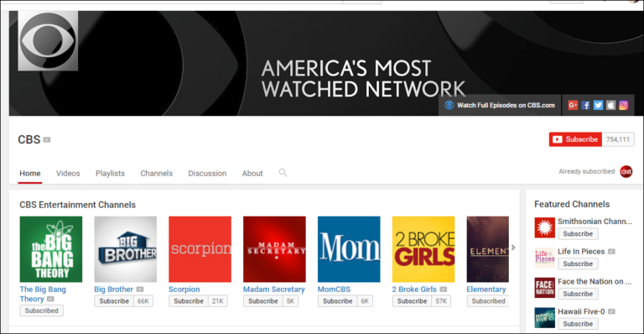
Task: Click the CBS eye icon in banner link
Action: pyautogui.click(x=449, y=105)
